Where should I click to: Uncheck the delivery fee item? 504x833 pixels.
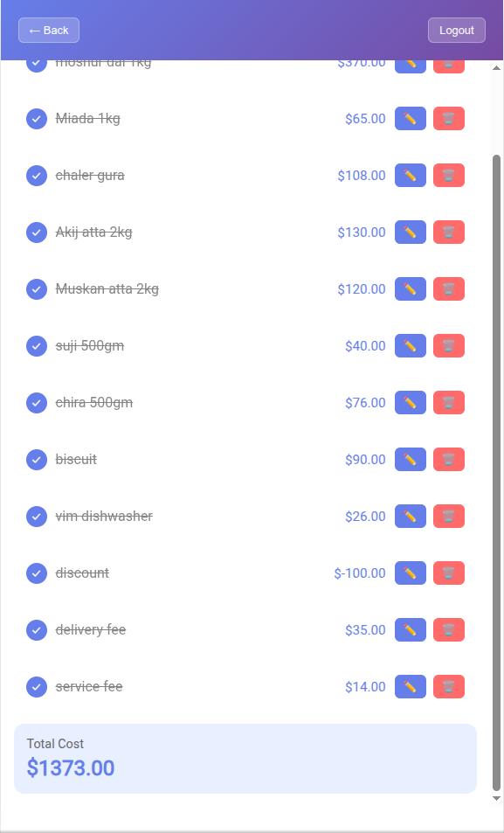point(36,629)
